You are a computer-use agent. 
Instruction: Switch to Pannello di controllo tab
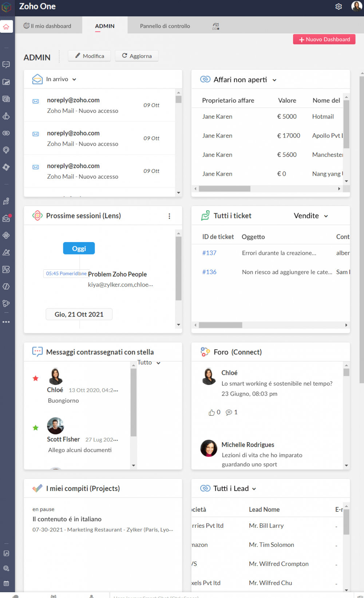(x=165, y=26)
